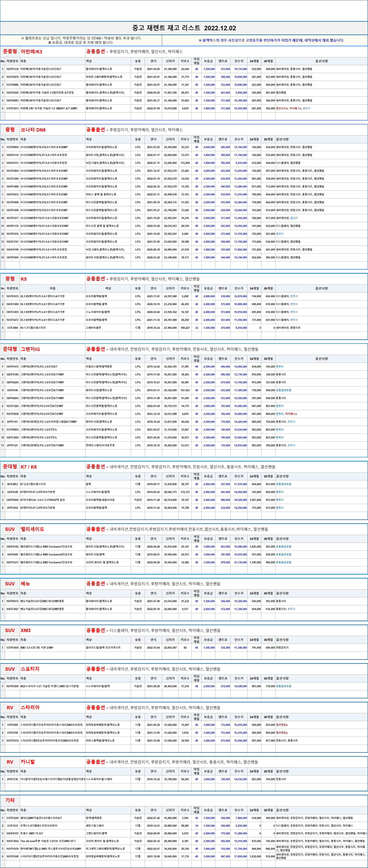Screen dimensions: 368x868
Task: Click new-car price 35,708,000
Action: [170, 779]
